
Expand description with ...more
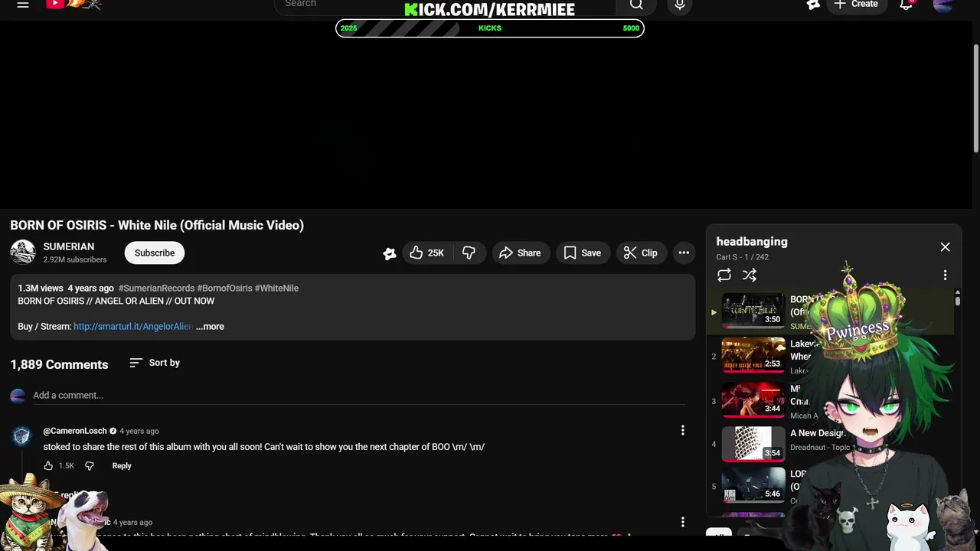point(210,326)
